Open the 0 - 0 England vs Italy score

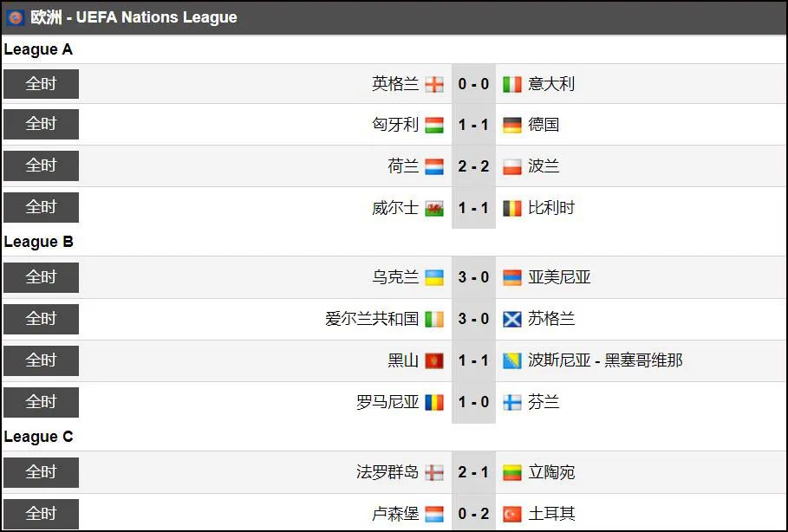[473, 84]
